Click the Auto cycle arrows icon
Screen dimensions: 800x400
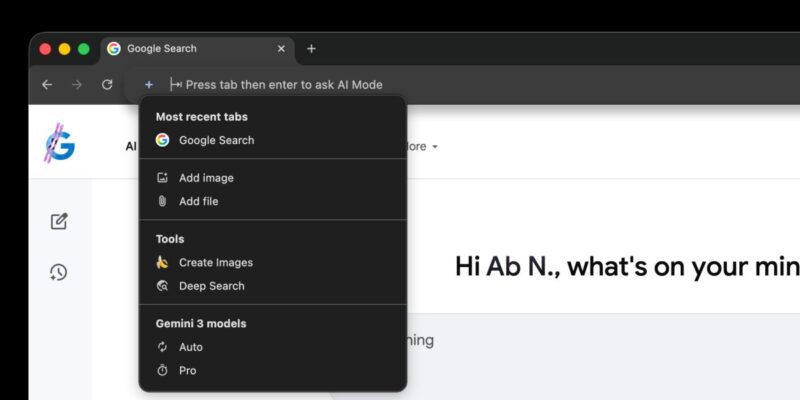pyautogui.click(x=162, y=347)
